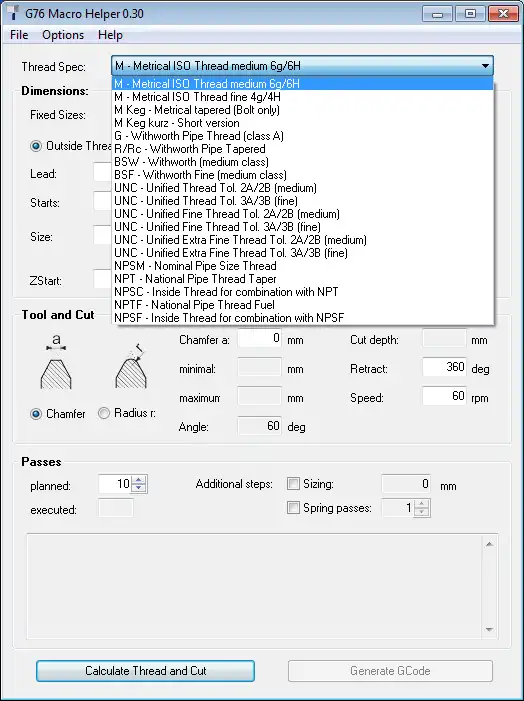This screenshot has height=701, width=524.
Task: Select BSF - Withworth Fine (medium class)
Action: [303, 174]
